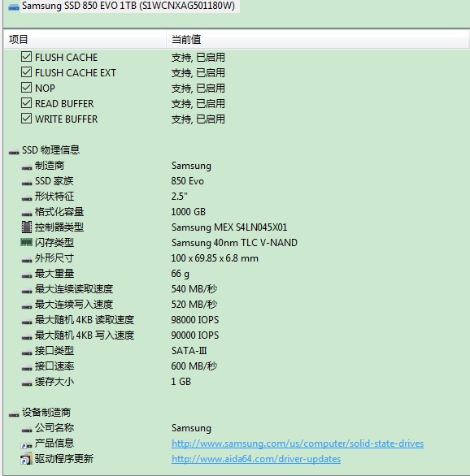Click the 最大连续写入速度 row icon
Image resolution: width=470 pixels, height=476 pixels.
coord(27,306)
